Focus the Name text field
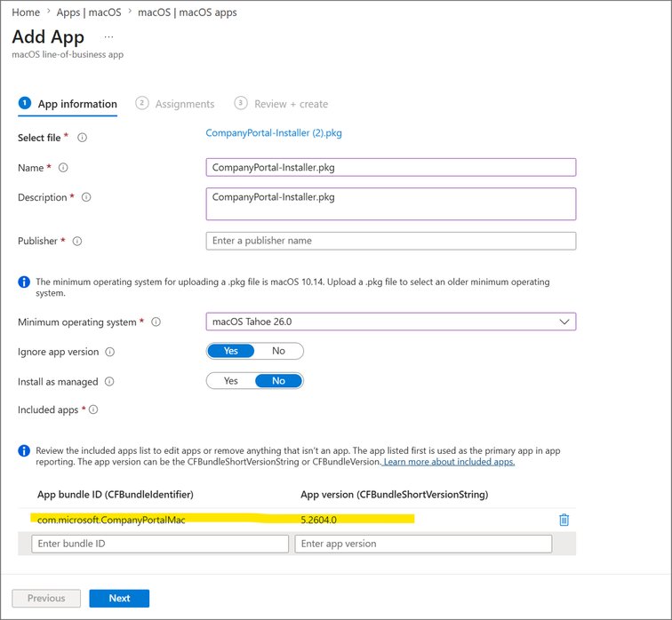This screenshot has width=672, height=620. [391, 167]
